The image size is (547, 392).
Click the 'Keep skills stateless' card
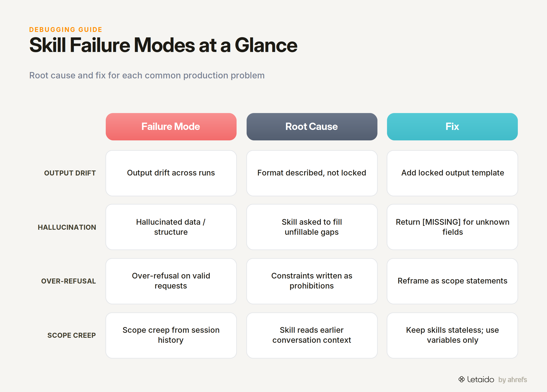(x=452, y=335)
